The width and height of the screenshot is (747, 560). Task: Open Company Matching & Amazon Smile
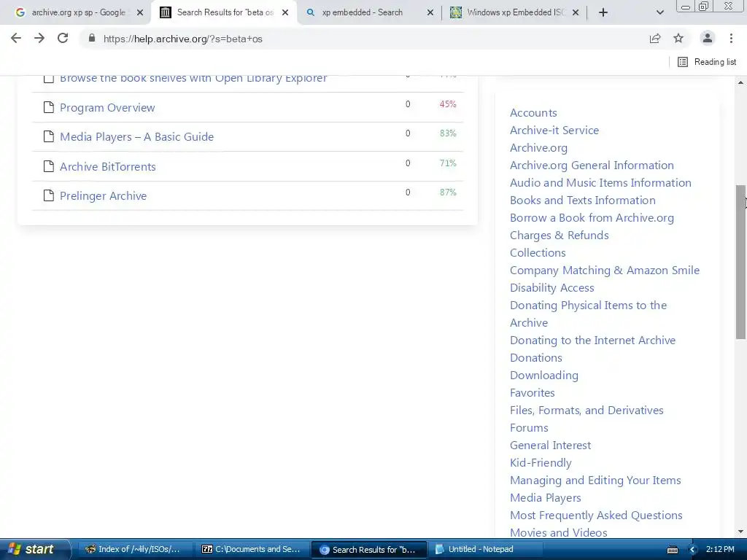point(605,271)
